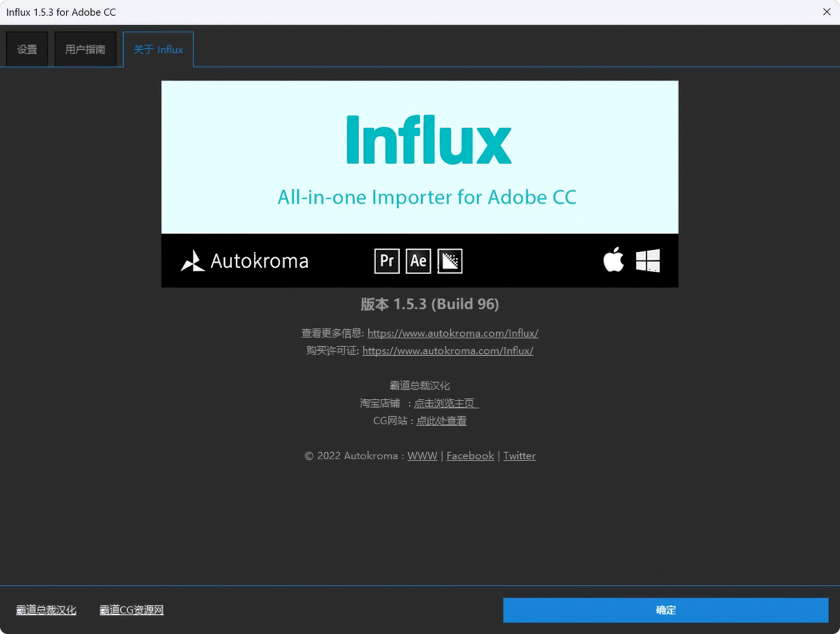
Task: Open the 购买许可证 autokroma link
Action: click(448, 350)
